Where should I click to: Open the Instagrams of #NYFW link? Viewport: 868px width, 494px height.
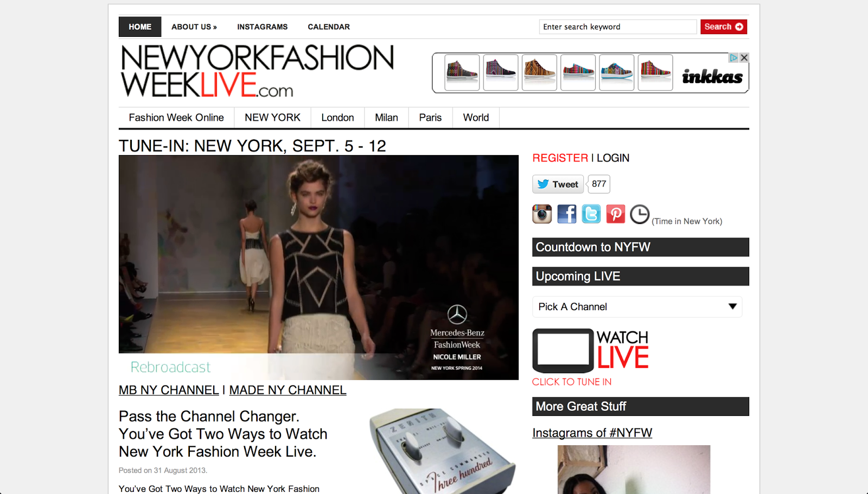click(x=592, y=433)
